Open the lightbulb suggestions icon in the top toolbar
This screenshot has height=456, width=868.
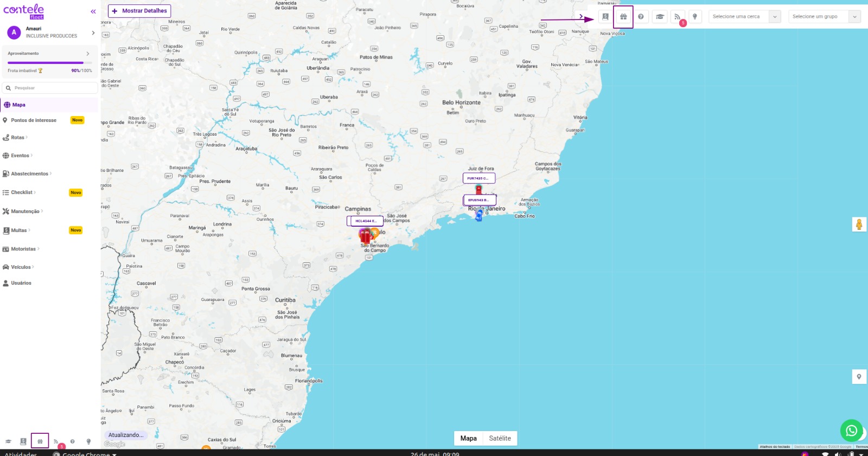695,17
